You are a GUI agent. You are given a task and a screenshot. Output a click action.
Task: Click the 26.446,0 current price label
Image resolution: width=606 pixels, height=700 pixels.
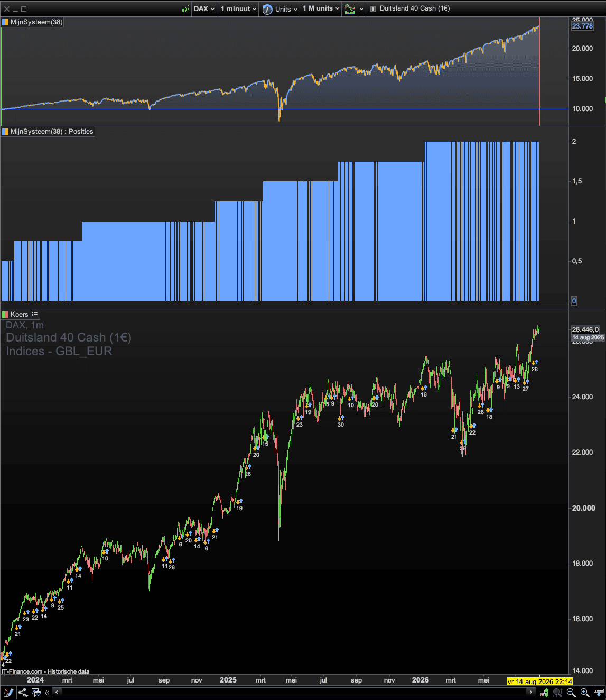tap(585, 329)
